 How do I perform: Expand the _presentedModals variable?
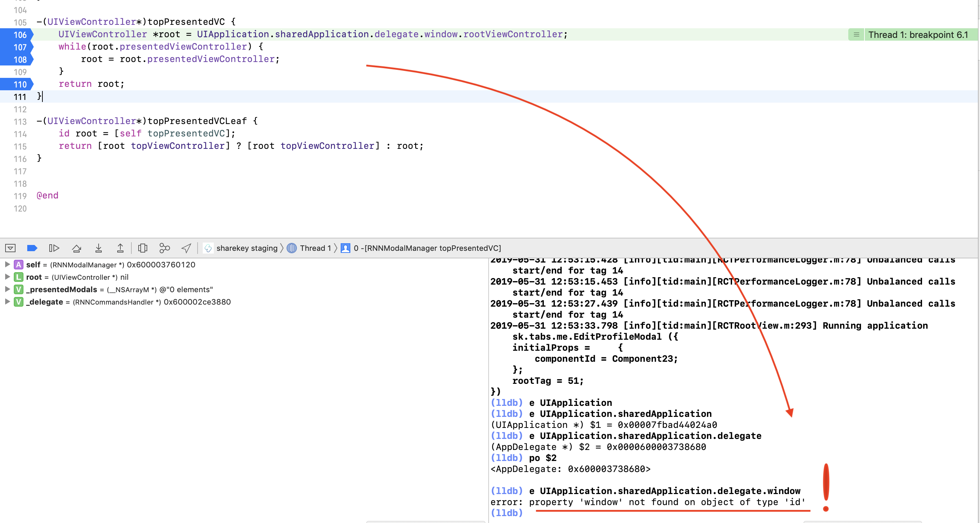pos(7,289)
